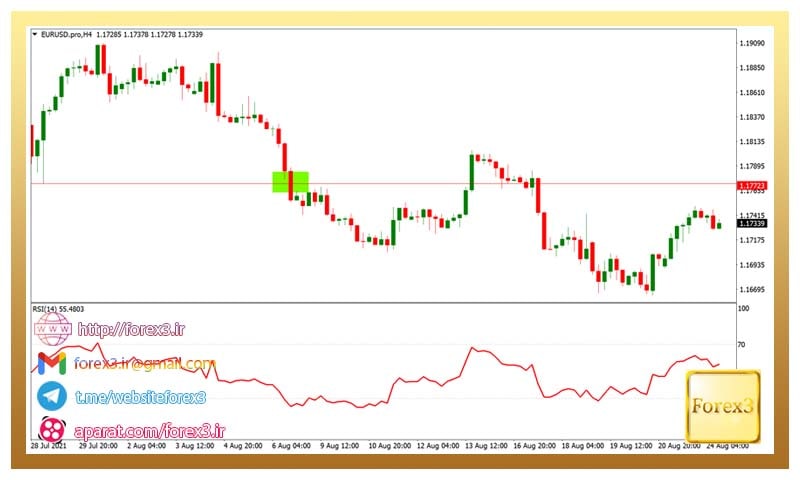Click the 13 Aug 12:00 time label
Image resolution: width=800 pixels, height=480 pixels.
[485, 446]
